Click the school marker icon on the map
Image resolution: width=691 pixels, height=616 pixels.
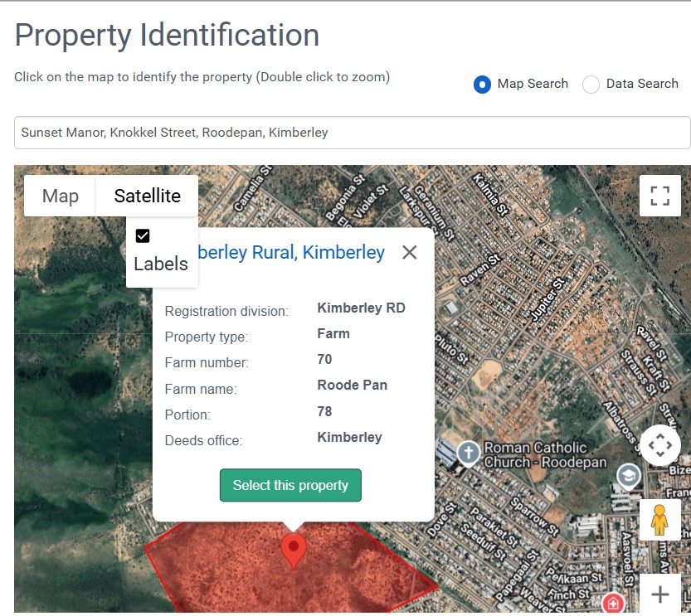[x=629, y=475]
